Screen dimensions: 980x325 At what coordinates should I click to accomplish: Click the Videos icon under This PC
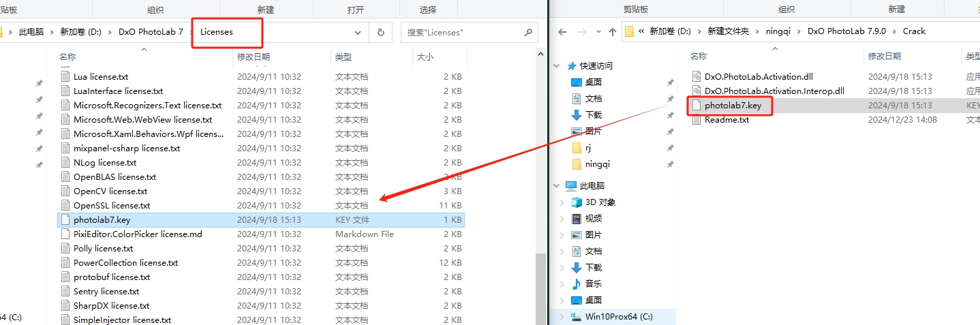coord(577,218)
